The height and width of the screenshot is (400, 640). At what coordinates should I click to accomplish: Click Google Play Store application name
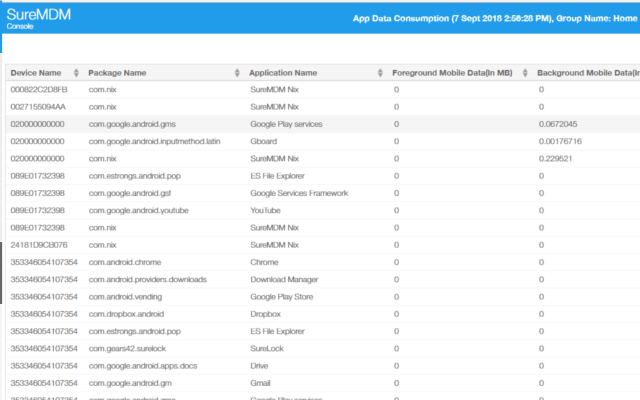pyautogui.click(x=282, y=297)
